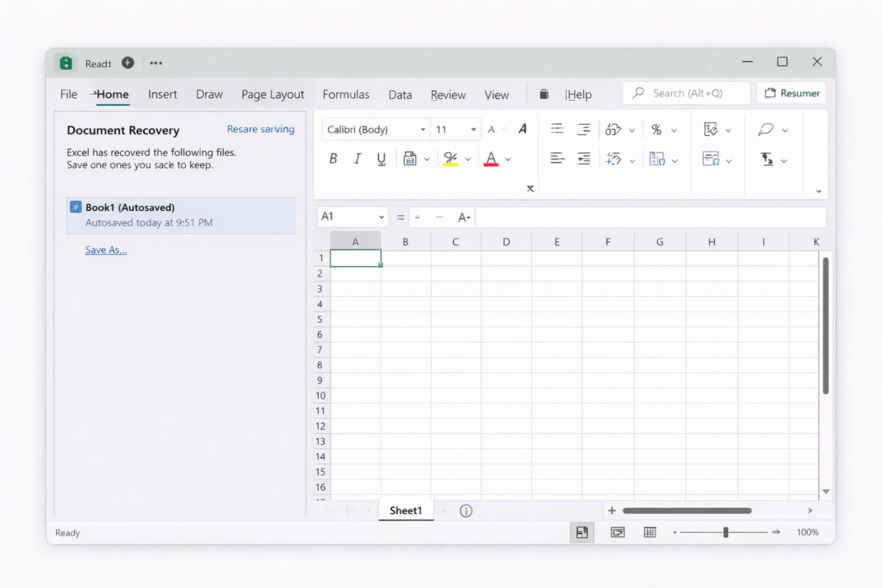Click the clipboard icon beside Help
The width and height of the screenshot is (882, 588).
544,94
